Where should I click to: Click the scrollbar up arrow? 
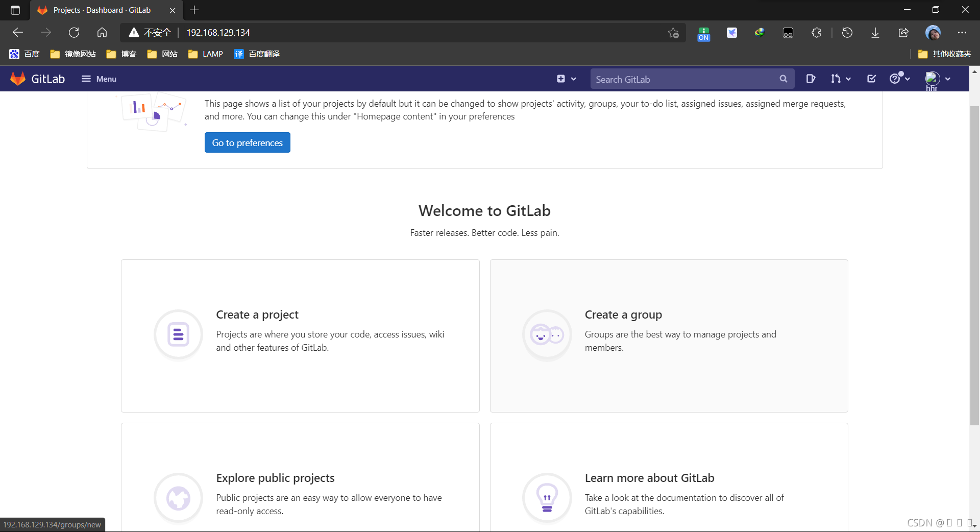[x=974, y=71]
